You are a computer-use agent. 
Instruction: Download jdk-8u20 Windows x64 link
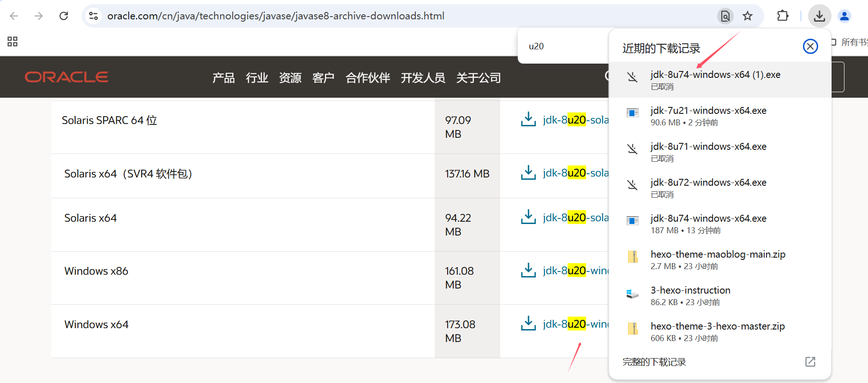[x=576, y=324]
